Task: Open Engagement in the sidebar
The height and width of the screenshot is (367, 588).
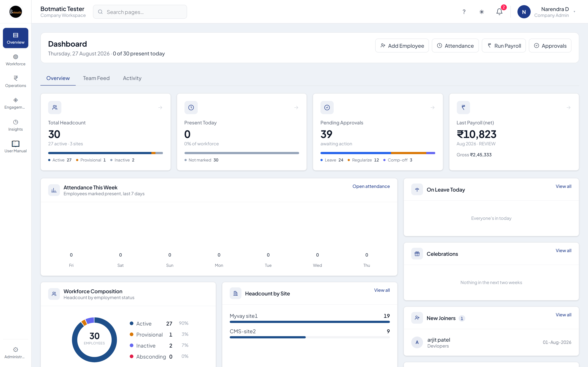Action: click(x=16, y=103)
